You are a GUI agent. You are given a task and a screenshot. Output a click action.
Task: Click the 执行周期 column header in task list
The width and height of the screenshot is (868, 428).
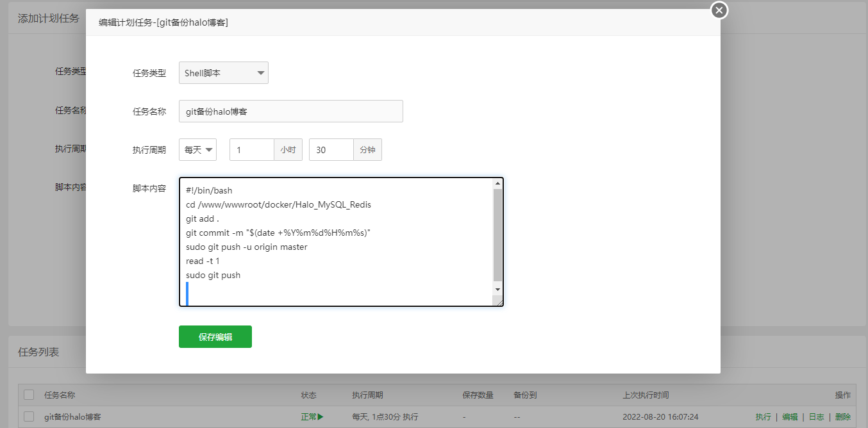click(x=367, y=395)
